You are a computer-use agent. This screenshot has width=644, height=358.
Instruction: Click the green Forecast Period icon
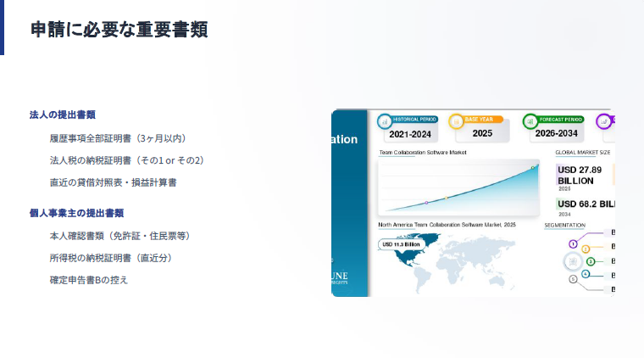[530, 121]
